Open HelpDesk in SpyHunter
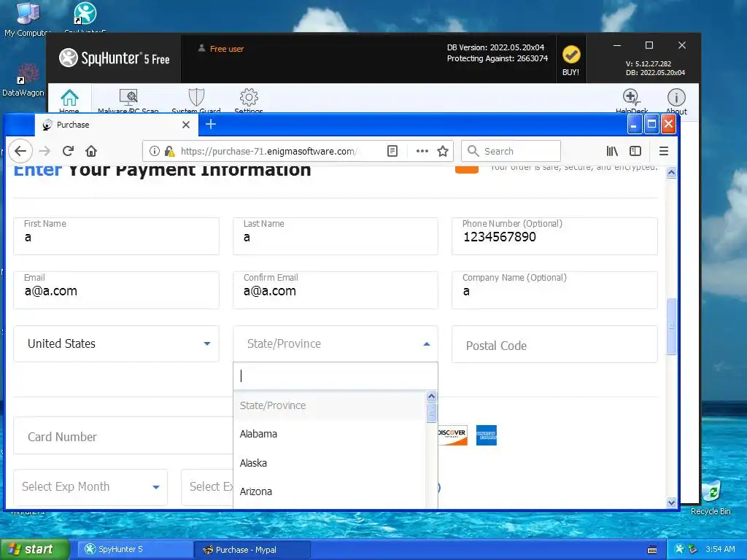 (x=632, y=101)
